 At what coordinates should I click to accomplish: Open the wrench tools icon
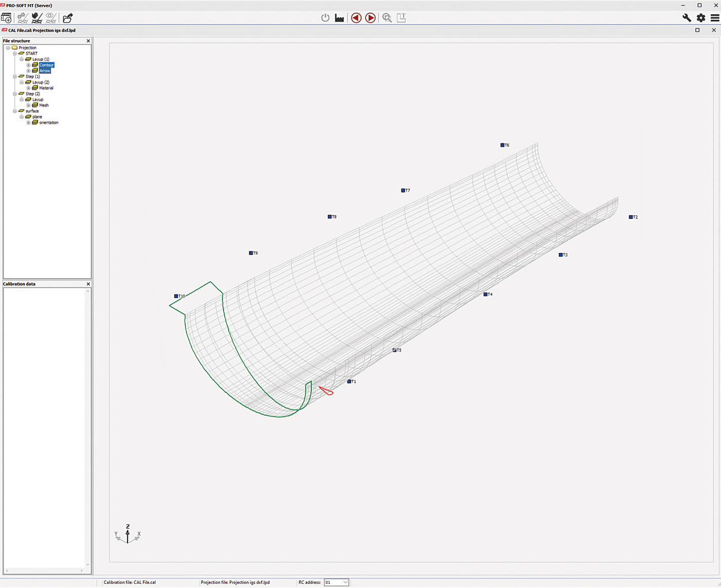687,18
